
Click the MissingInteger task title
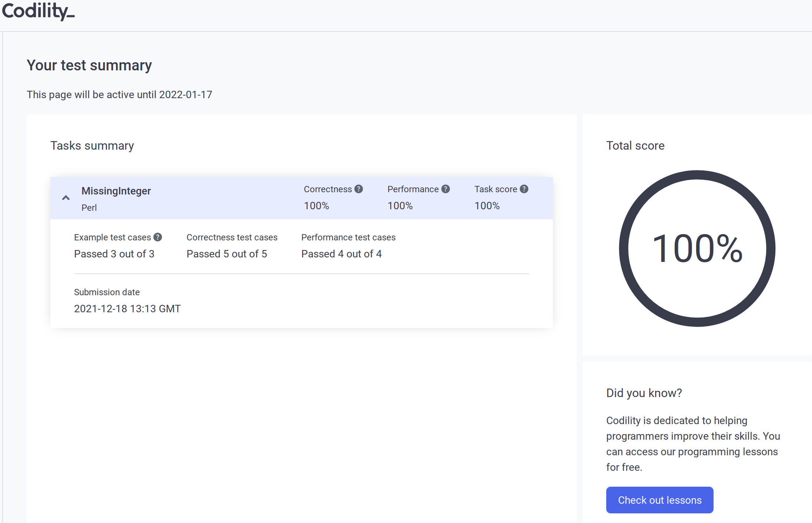point(116,191)
